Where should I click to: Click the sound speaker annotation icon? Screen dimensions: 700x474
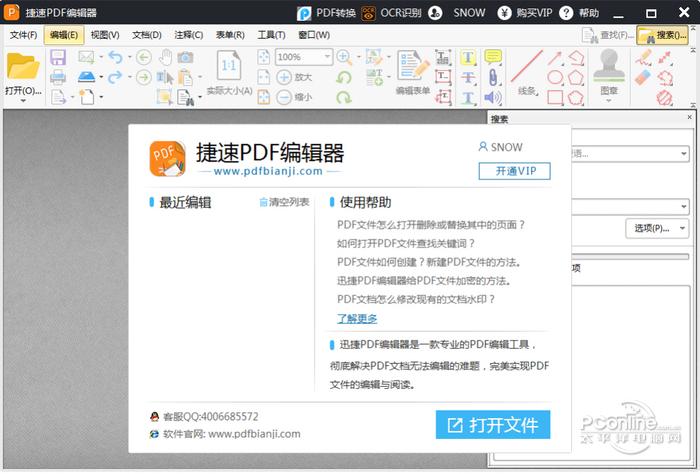click(x=493, y=97)
